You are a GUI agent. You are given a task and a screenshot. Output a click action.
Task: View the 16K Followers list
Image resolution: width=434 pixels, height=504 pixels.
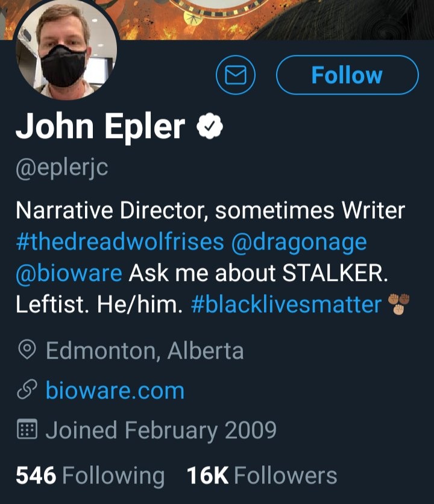tap(262, 476)
